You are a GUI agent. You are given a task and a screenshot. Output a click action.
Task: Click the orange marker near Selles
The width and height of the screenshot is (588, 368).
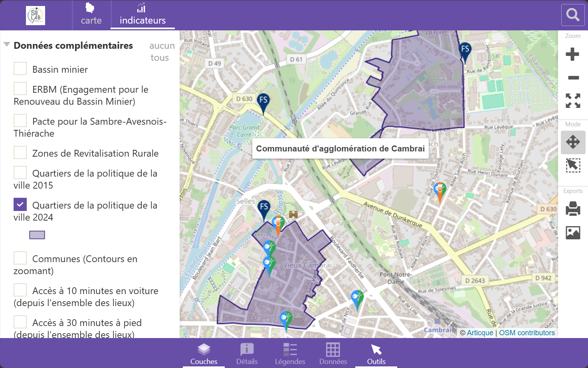click(x=278, y=226)
